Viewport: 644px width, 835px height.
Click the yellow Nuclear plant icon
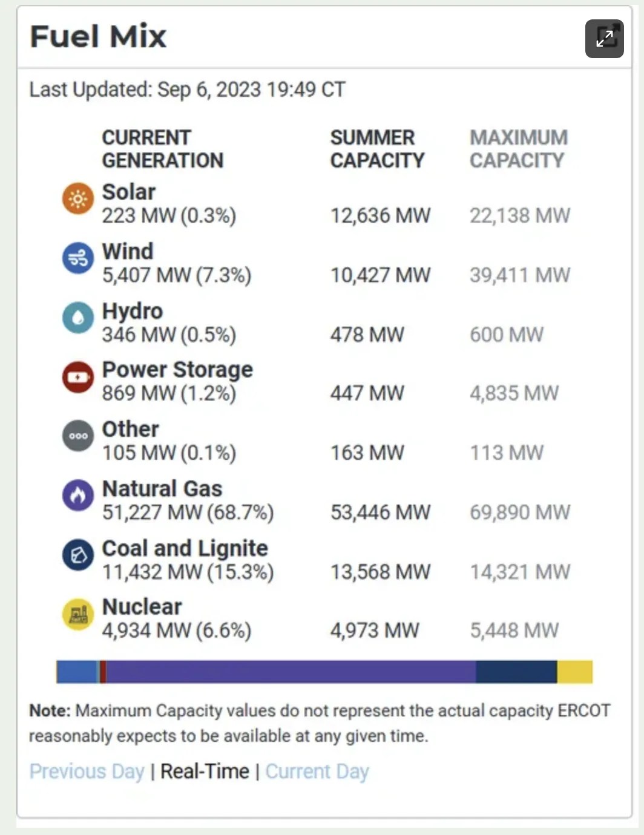pyautogui.click(x=78, y=614)
